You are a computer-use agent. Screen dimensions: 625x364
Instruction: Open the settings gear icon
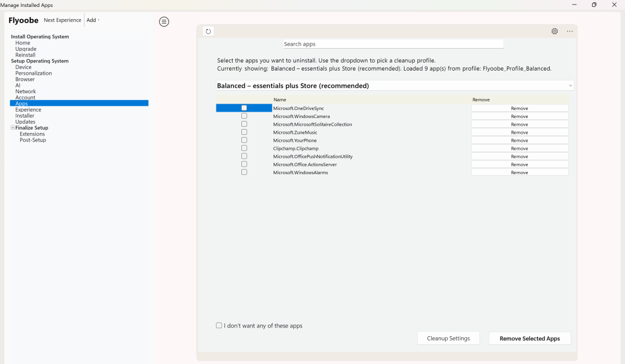pos(554,31)
